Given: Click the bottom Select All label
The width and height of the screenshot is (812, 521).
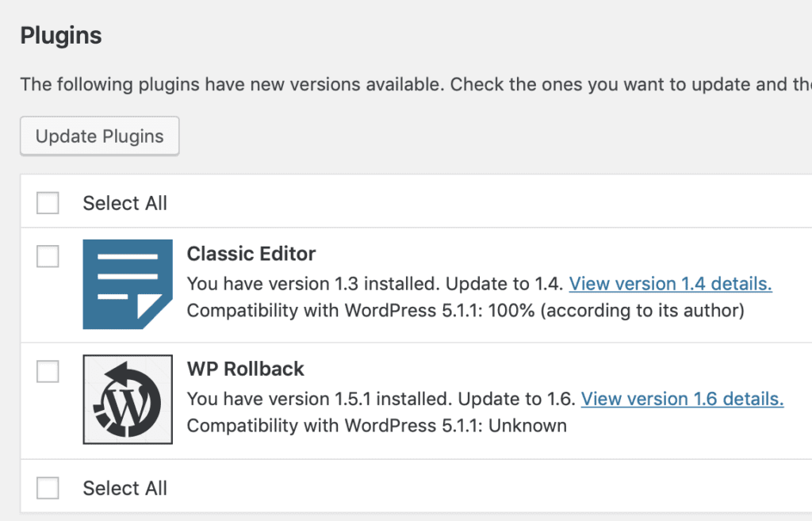Looking at the screenshot, I should click(x=124, y=488).
